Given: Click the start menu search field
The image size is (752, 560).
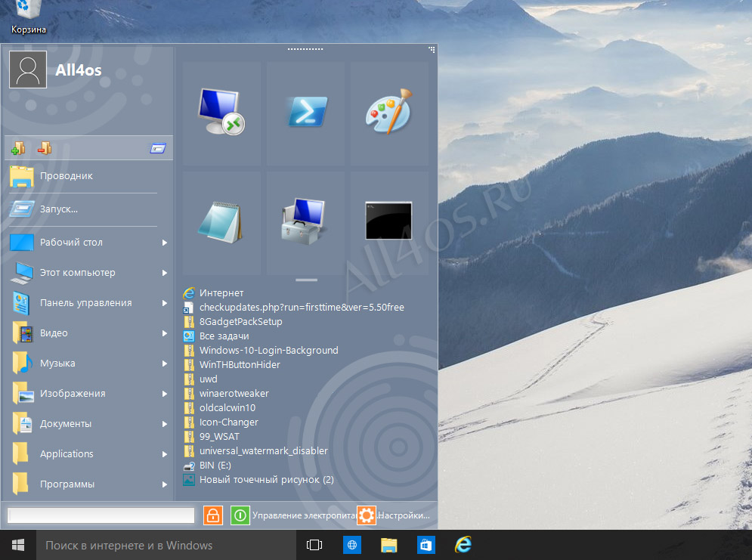Looking at the screenshot, I should click(x=101, y=515).
